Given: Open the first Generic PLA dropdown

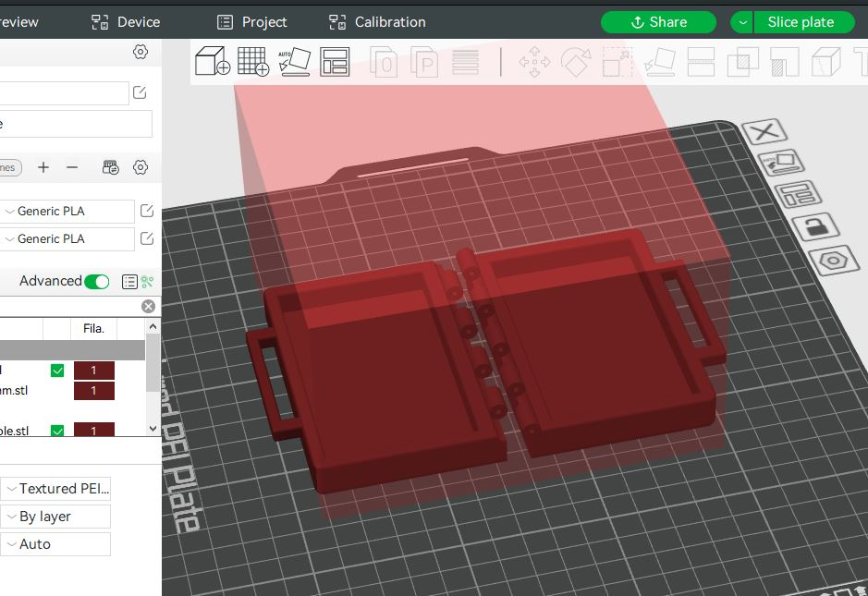Looking at the screenshot, I should click(67, 212).
